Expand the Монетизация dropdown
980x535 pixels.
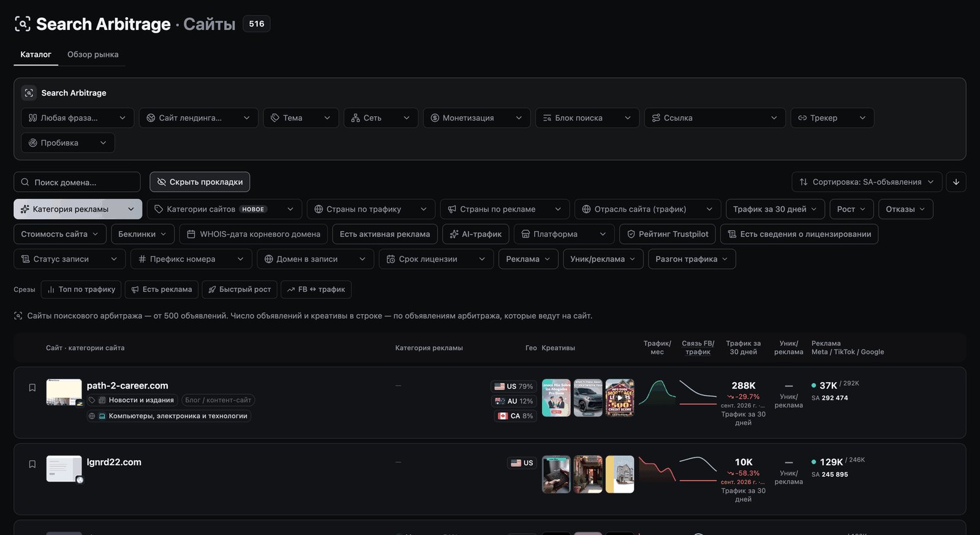(x=477, y=118)
